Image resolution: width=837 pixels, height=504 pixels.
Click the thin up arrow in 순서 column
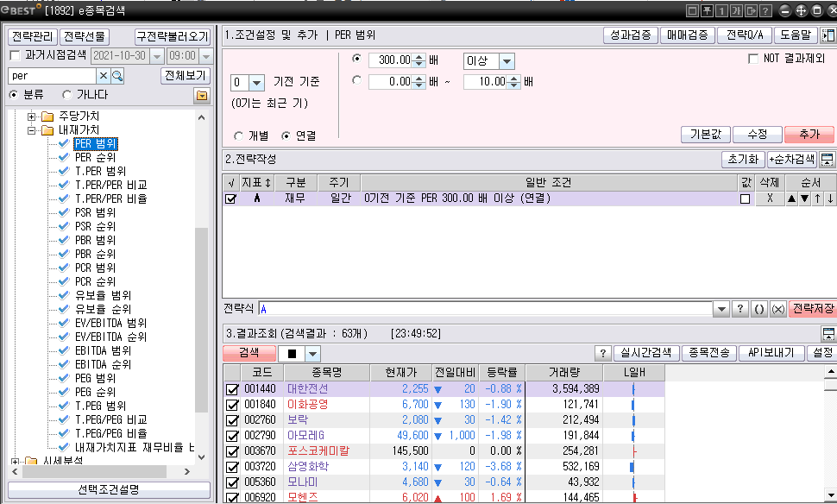tap(818, 198)
